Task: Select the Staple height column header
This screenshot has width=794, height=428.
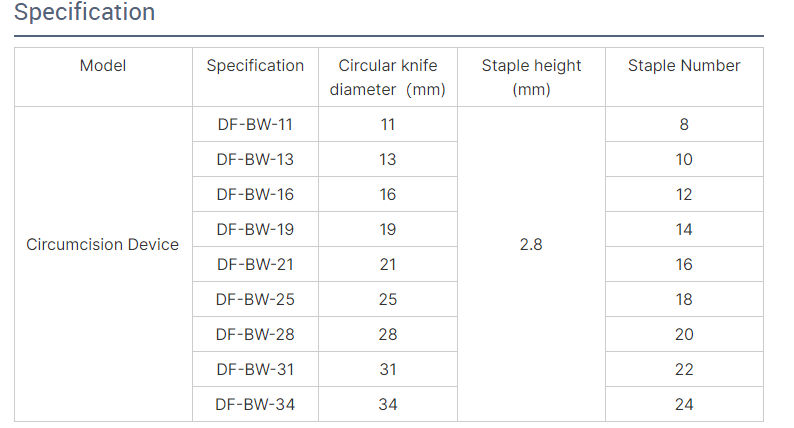Action: tap(531, 77)
